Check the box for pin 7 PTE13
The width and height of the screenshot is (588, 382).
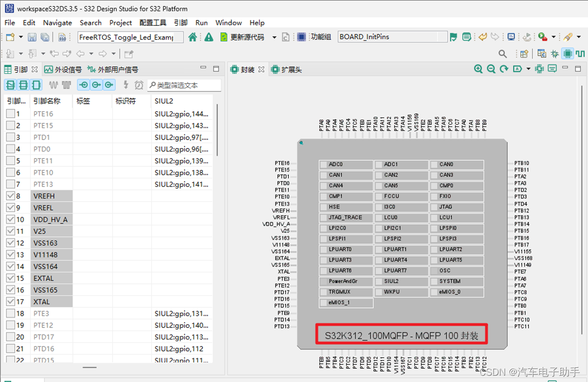(x=10, y=184)
